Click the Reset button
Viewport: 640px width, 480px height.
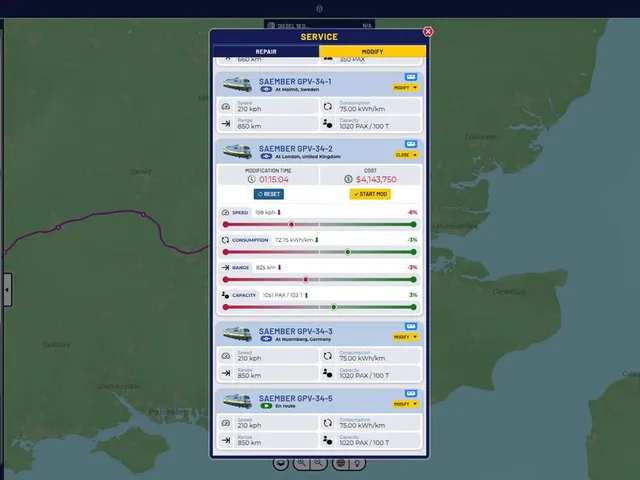coord(269,194)
